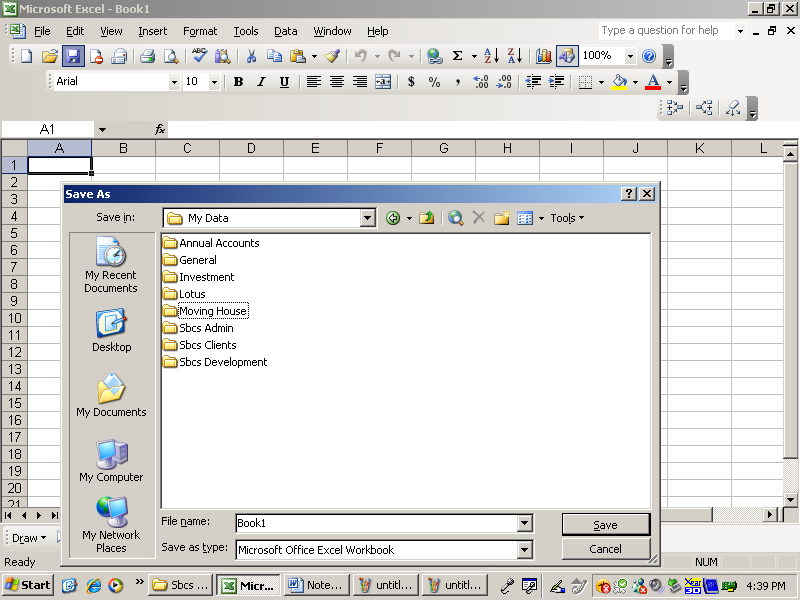This screenshot has width=800, height=600.
Task: Expand the Zoom 100% dropdown
Action: [x=631, y=56]
